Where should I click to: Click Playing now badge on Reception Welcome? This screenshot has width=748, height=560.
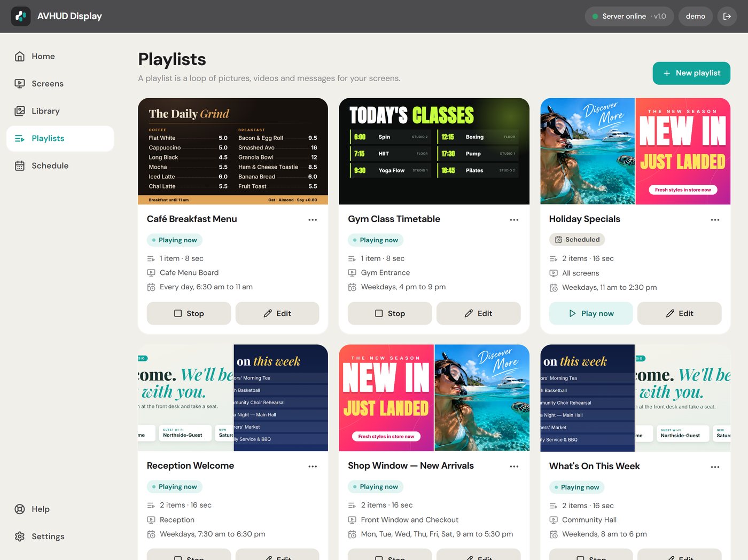[x=175, y=487]
